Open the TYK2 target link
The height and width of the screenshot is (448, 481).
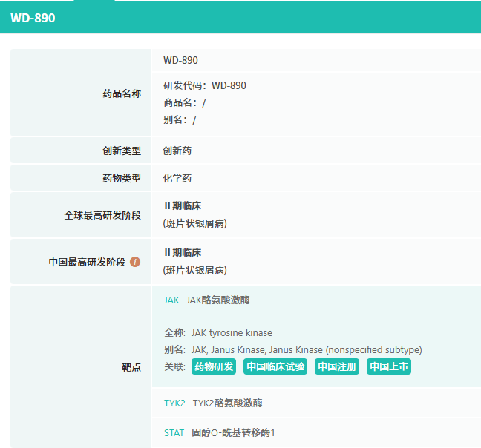174,403
